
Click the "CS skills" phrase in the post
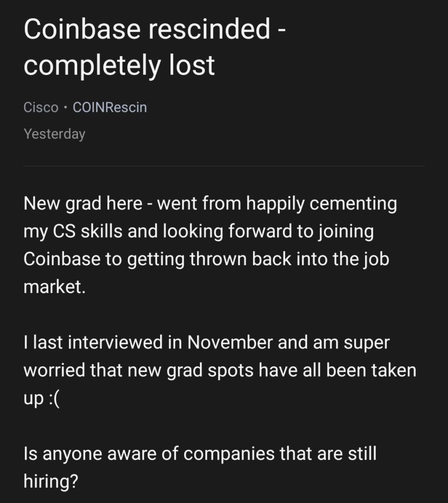pos(87,232)
